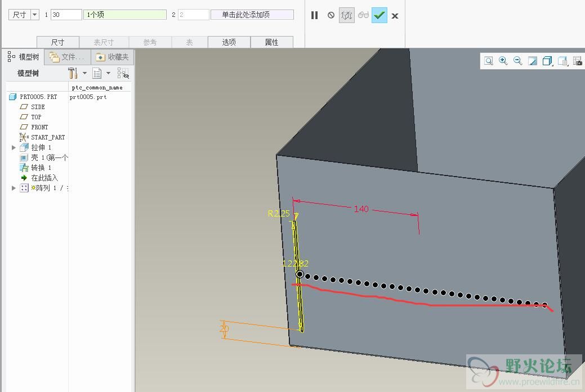Cancel the pattern with the X icon
585x392 pixels.
point(395,16)
